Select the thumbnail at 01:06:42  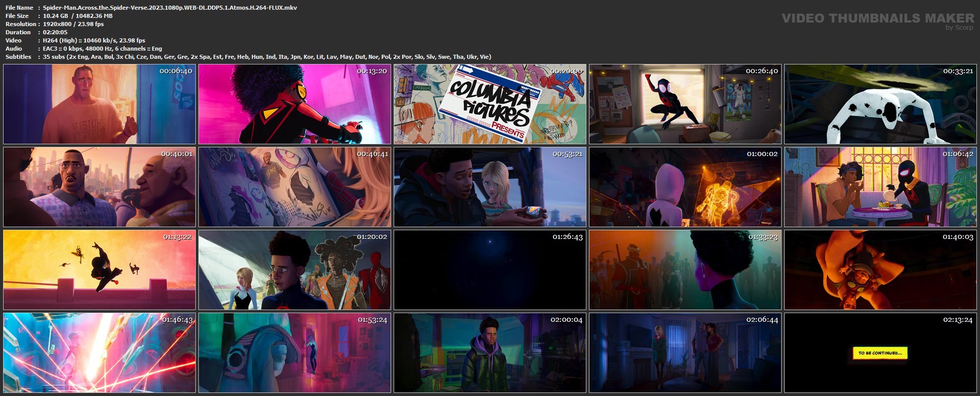click(880, 187)
